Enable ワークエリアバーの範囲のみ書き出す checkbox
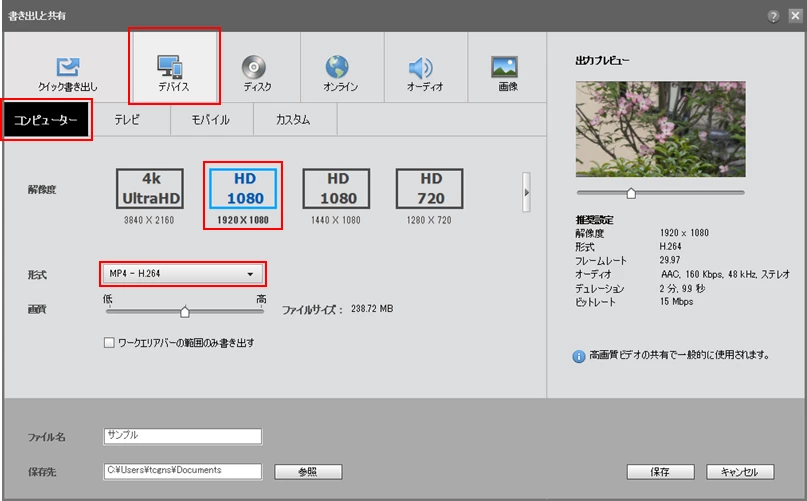 tap(109, 343)
